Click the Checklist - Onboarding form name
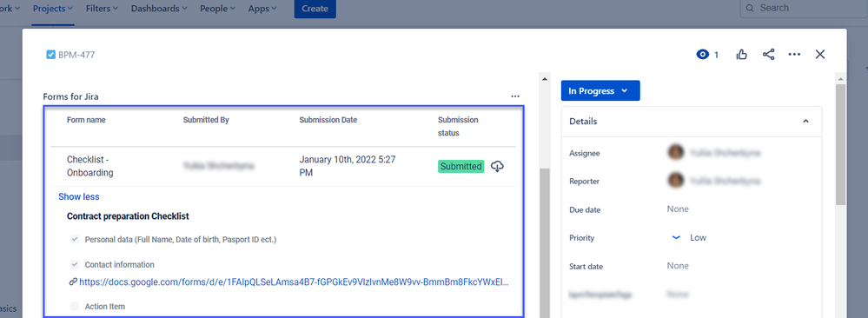 [90, 166]
